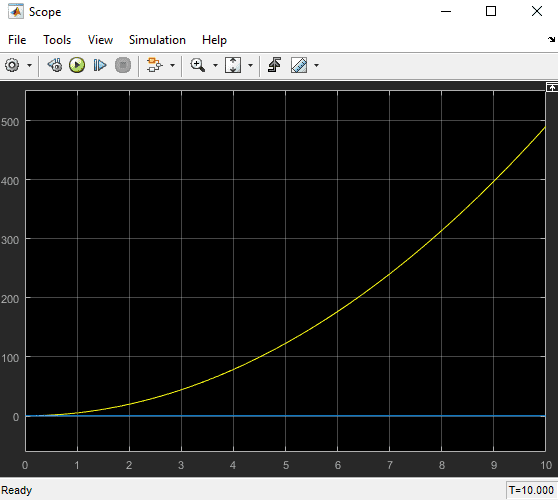
Task: Expand dropdown arrow beside gear icon
Action: click(x=30, y=65)
